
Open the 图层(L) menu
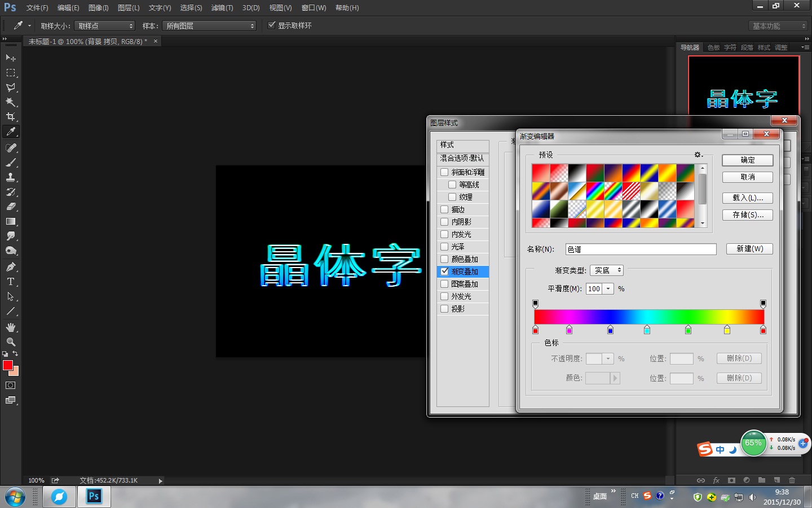click(x=128, y=8)
